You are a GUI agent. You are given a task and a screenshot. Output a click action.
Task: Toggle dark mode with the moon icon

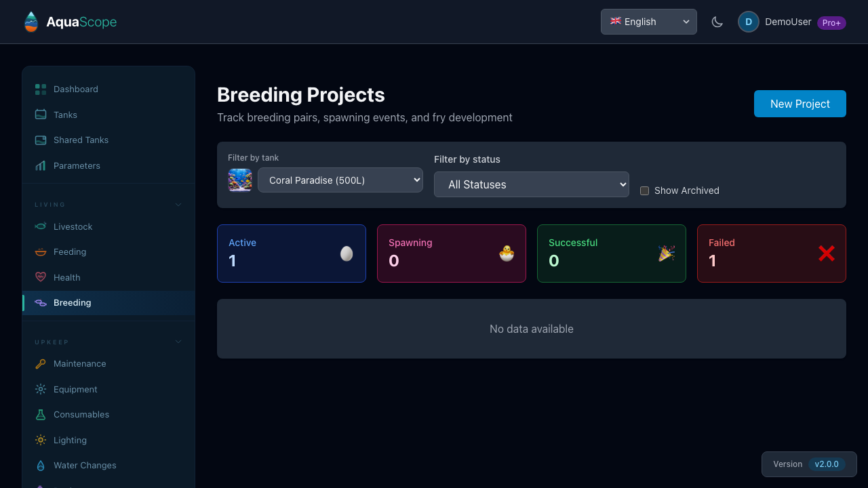(x=717, y=22)
